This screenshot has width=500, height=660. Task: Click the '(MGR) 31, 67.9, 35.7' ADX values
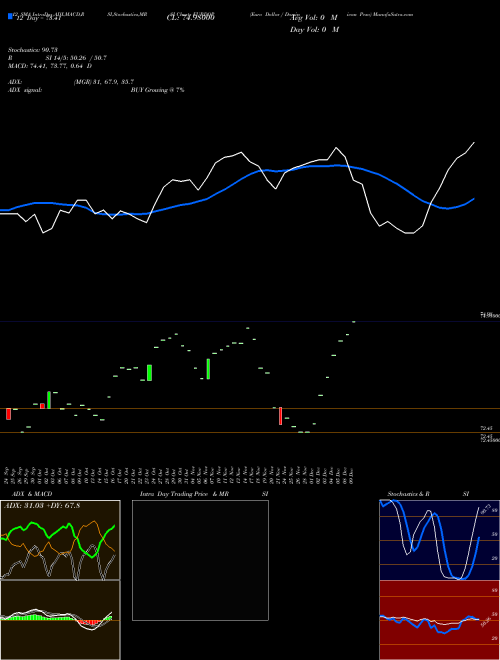104,82
